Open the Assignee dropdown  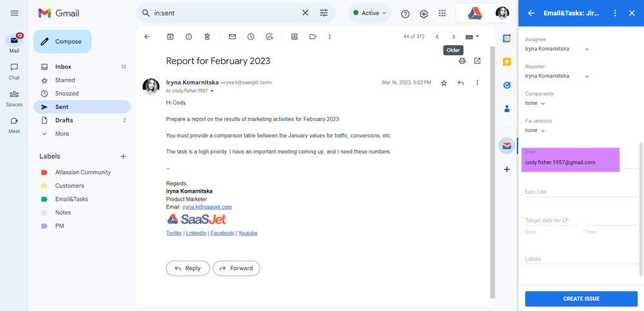[557, 49]
